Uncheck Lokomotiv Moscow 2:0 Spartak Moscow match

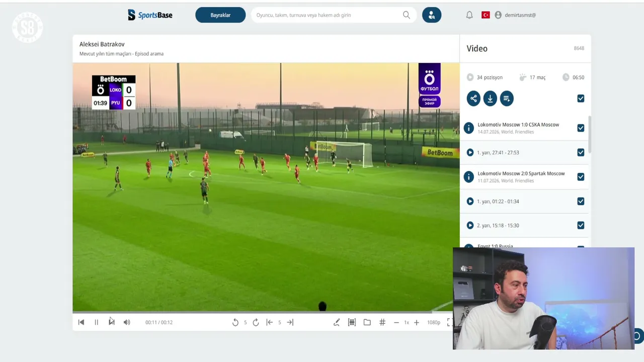coord(581,177)
